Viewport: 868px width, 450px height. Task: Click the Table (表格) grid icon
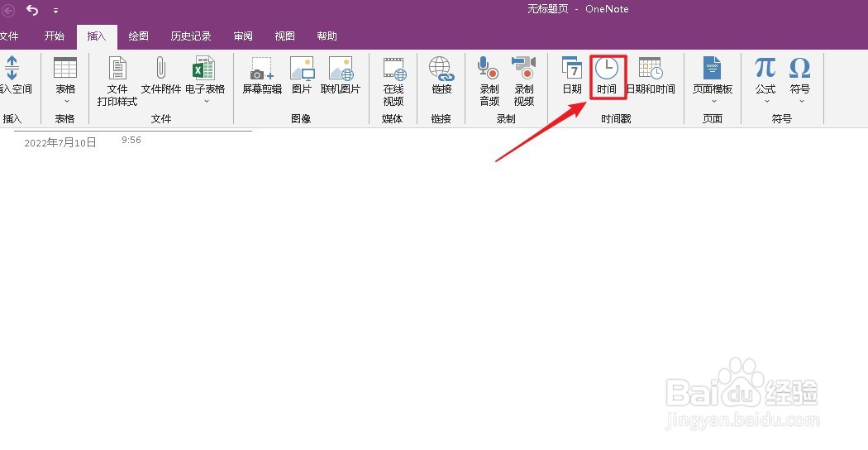pyautogui.click(x=64, y=68)
